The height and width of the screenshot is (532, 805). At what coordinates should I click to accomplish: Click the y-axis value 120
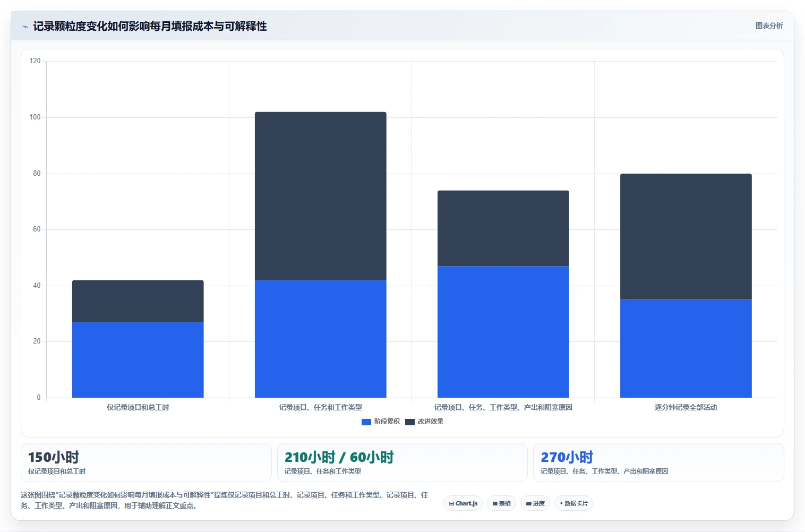tap(35, 61)
